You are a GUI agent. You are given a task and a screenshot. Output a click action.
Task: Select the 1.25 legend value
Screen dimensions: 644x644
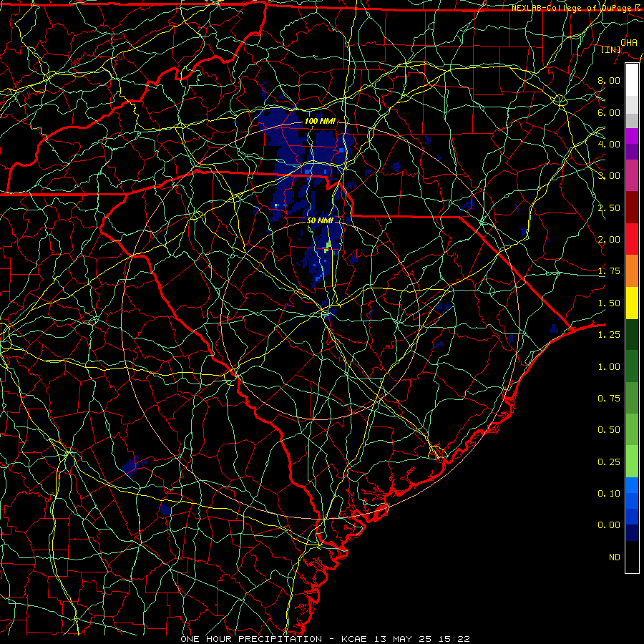tap(609, 335)
